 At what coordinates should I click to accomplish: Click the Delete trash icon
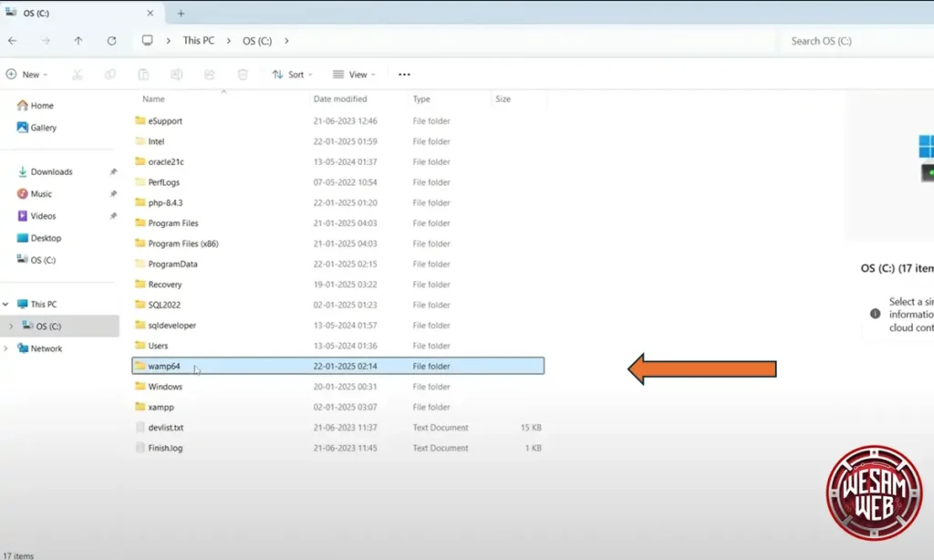click(x=243, y=75)
